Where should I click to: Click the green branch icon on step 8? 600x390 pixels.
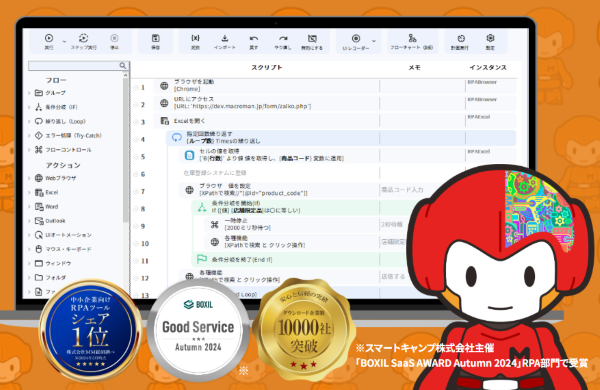(202, 207)
